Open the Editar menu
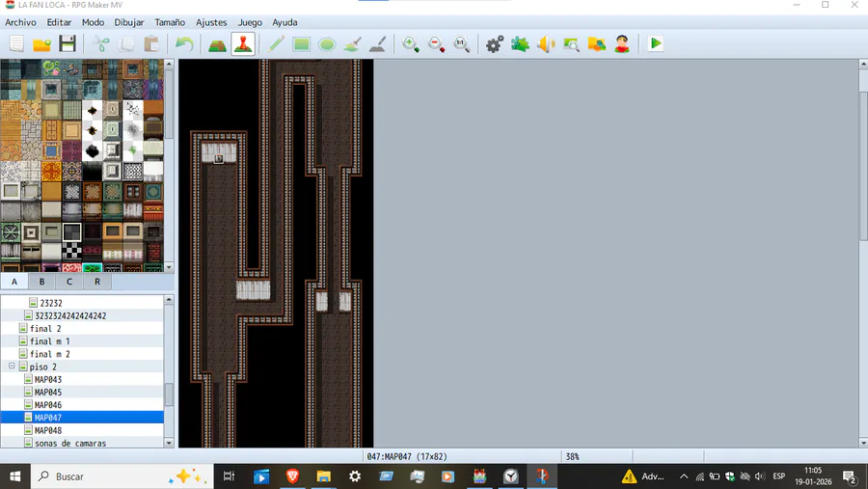This screenshot has width=868, height=489. [x=59, y=22]
